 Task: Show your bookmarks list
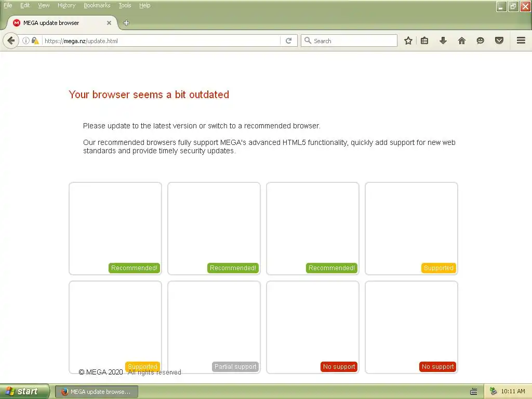click(x=424, y=41)
